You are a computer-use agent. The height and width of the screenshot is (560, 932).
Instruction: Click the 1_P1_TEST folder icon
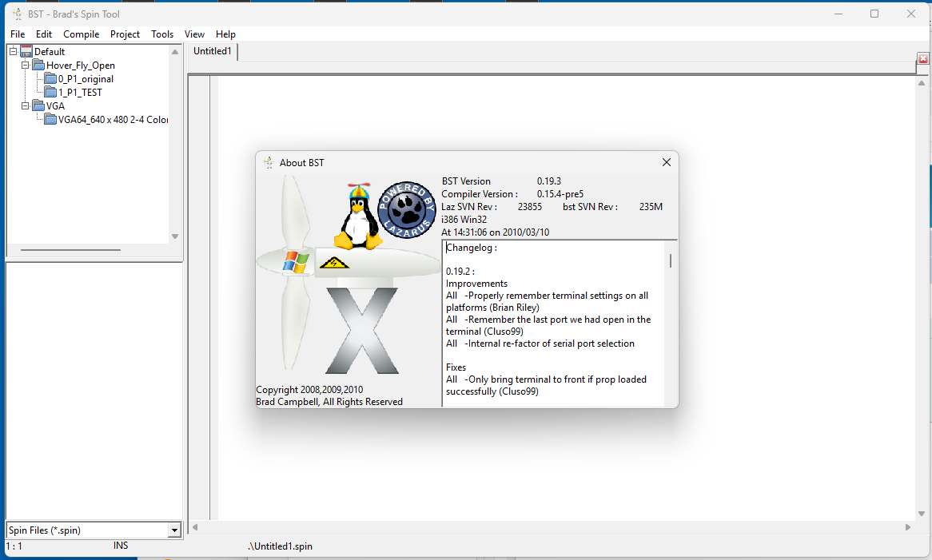point(51,93)
